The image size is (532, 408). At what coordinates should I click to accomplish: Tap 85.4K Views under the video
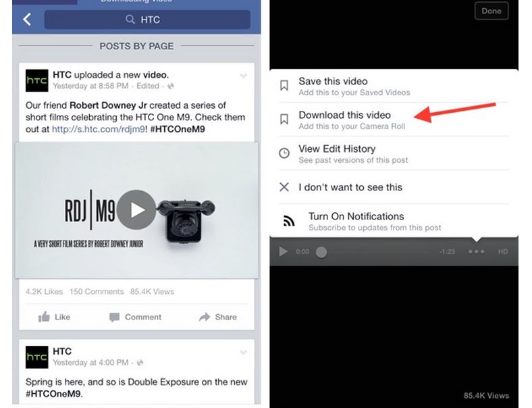pos(152,292)
